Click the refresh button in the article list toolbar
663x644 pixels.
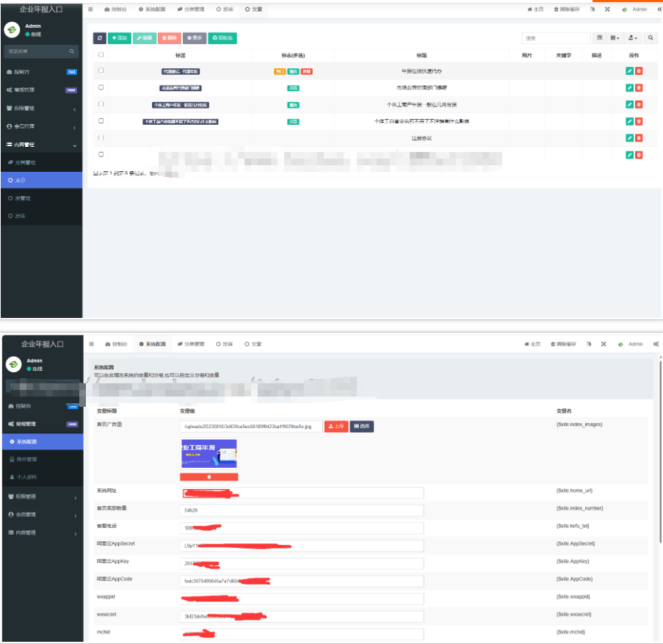(x=100, y=37)
